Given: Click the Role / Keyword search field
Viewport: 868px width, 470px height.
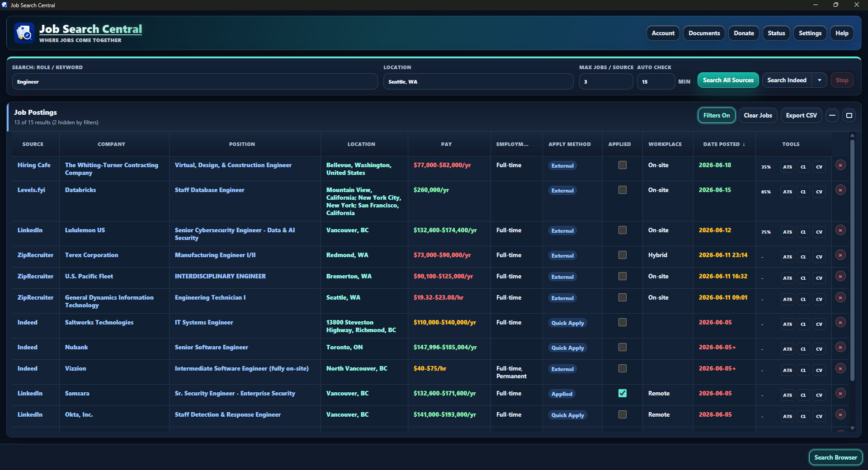Looking at the screenshot, I should pos(195,82).
